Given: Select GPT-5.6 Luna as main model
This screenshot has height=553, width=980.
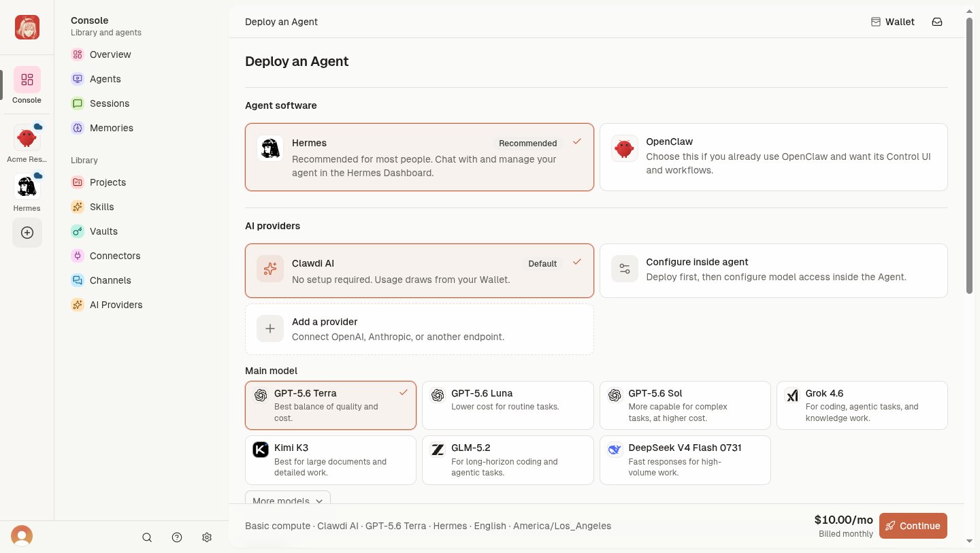Looking at the screenshot, I should [508, 405].
